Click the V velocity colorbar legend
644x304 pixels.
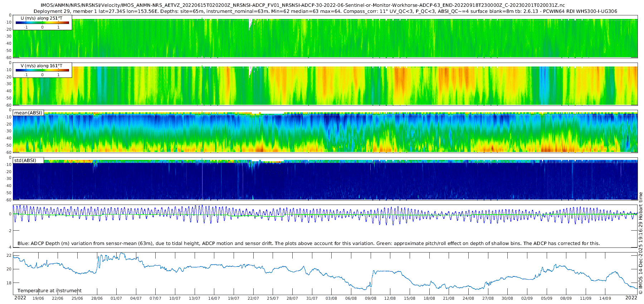42,70
